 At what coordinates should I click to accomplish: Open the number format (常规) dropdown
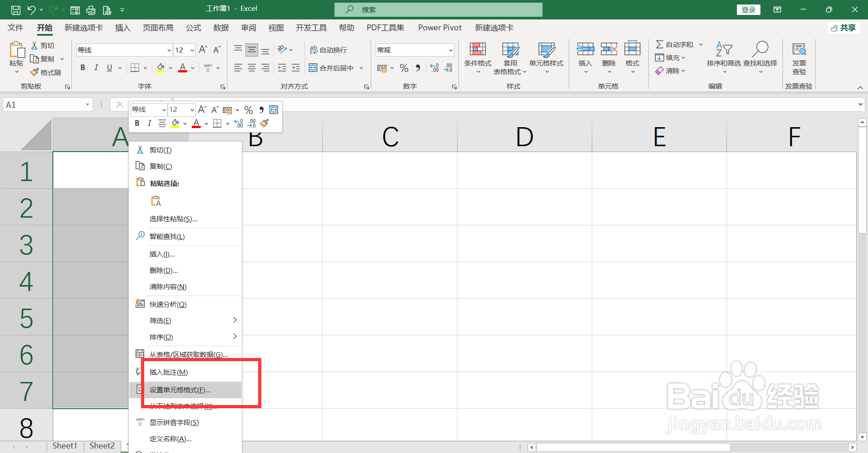click(x=451, y=50)
